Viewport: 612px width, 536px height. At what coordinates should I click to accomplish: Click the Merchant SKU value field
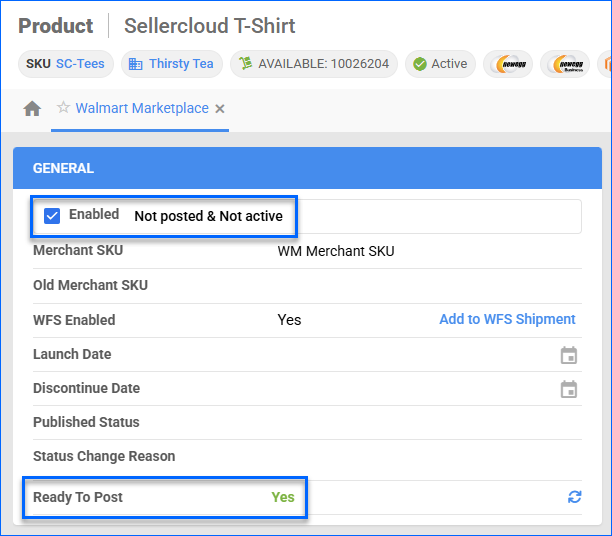(335, 251)
